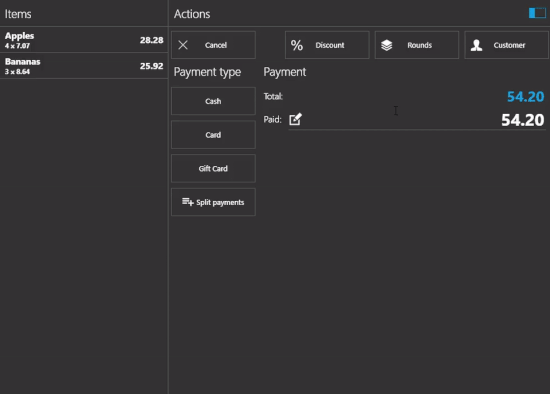Click the stacked layers Rounds icon
The image size is (550, 394).
point(387,45)
